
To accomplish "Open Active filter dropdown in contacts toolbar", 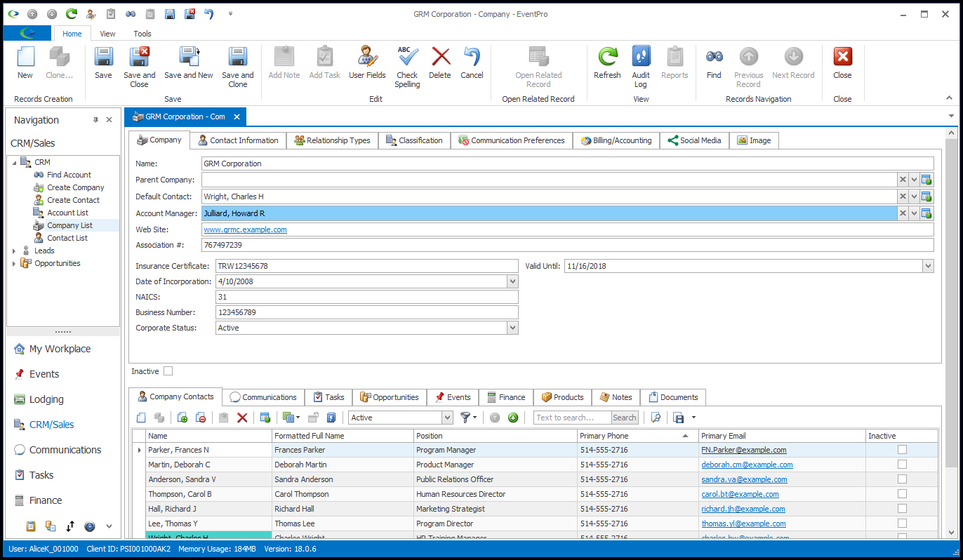I will (x=447, y=418).
